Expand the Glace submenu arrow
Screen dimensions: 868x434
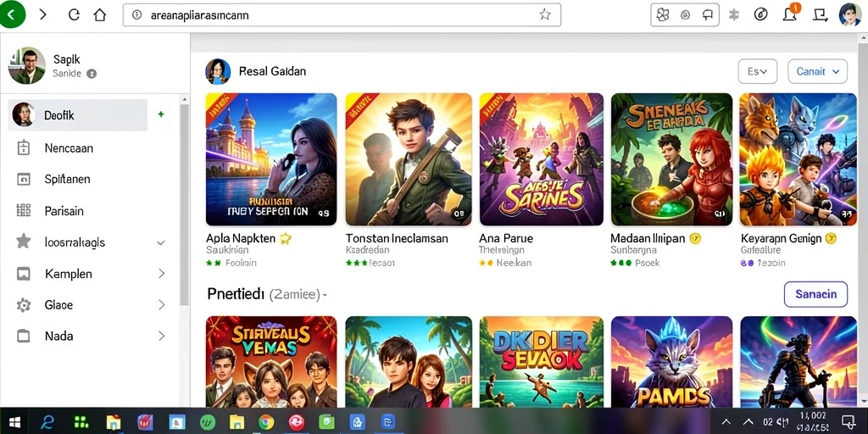pyautogui.click(x=162, y=304)
